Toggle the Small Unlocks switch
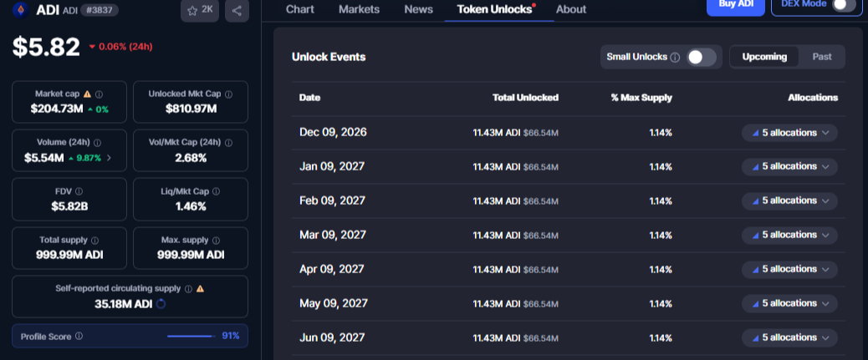The width and height of the screenshot is (868, 360). [x=702, y=57]
